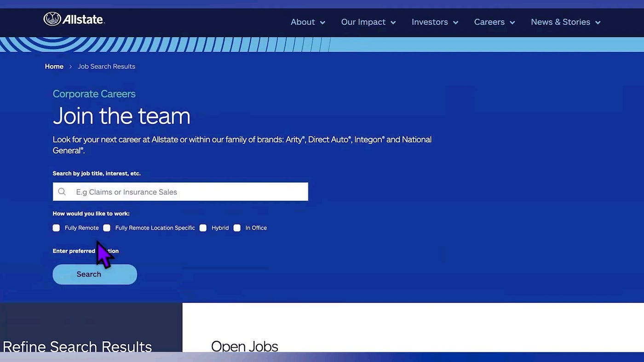The height and width of the screenshot is (362, 644).
Task: Go to Home breadcrumb link
Action: pyautogui.click(x=54, y=67)
